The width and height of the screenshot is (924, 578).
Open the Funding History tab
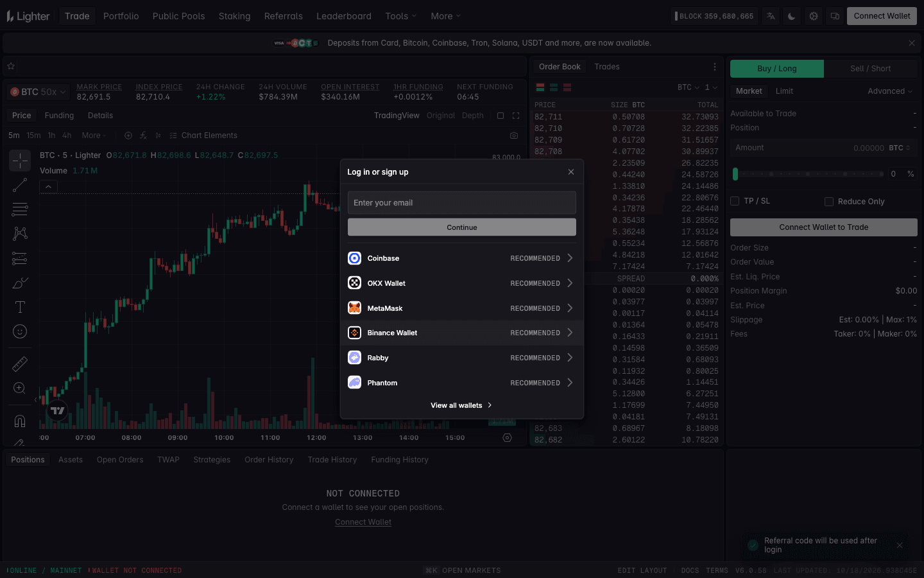pyautogui.click(x=400, y=460)
